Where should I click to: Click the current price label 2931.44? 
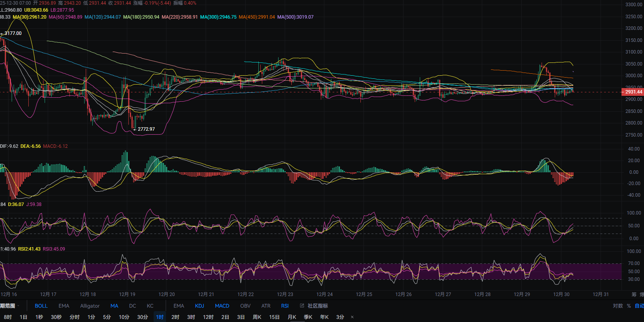[x=633, y=92]
